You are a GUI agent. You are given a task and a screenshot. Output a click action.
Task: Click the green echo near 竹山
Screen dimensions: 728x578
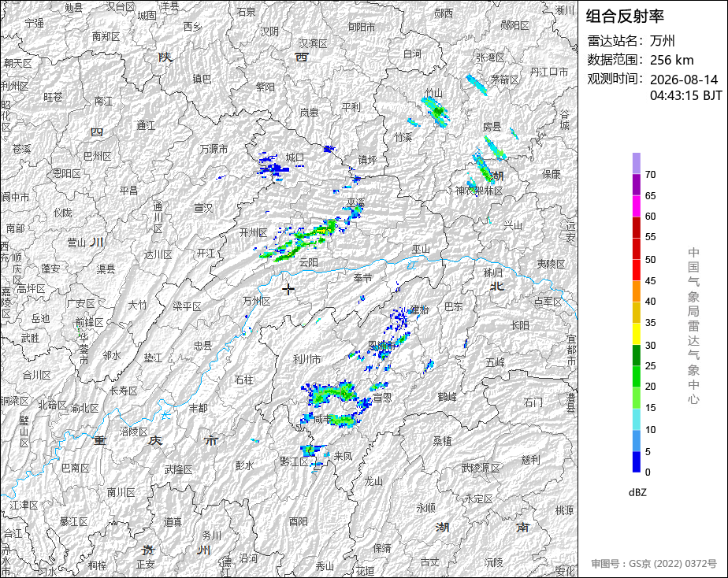click(437, 111)
